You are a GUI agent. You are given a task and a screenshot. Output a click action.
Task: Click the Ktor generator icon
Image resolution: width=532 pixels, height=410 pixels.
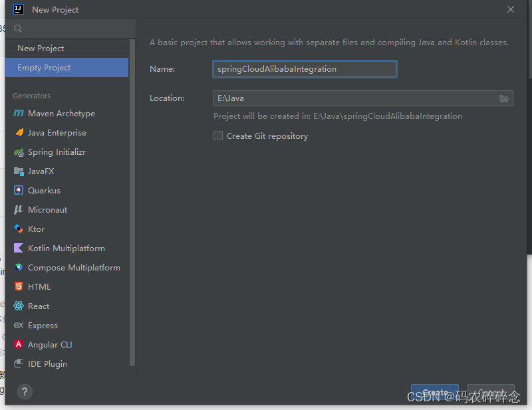pyautogui.click(x=19, y=229)
